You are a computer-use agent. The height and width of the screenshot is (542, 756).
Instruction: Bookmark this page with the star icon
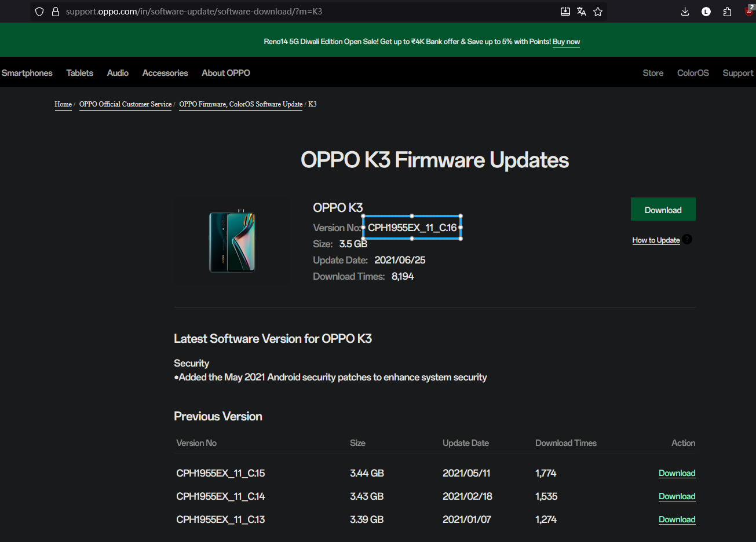coord(598,12)
